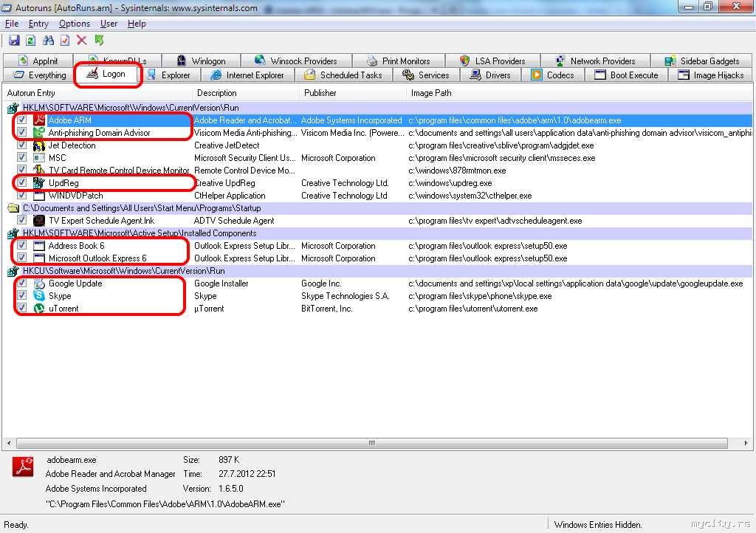Screen dimensions: 756x533
Task: Toggle the MSC entry checkbox
Action: point(21,157)
